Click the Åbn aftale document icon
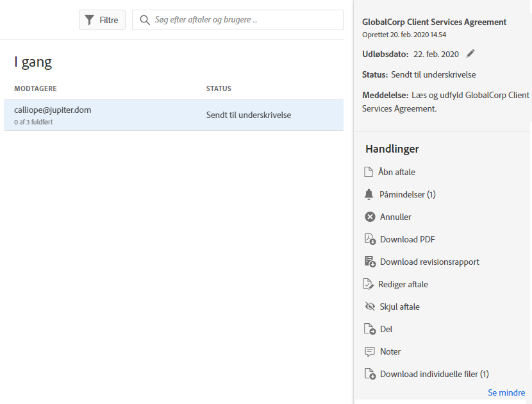Viewport: 532px width, 404px height. 369,172
